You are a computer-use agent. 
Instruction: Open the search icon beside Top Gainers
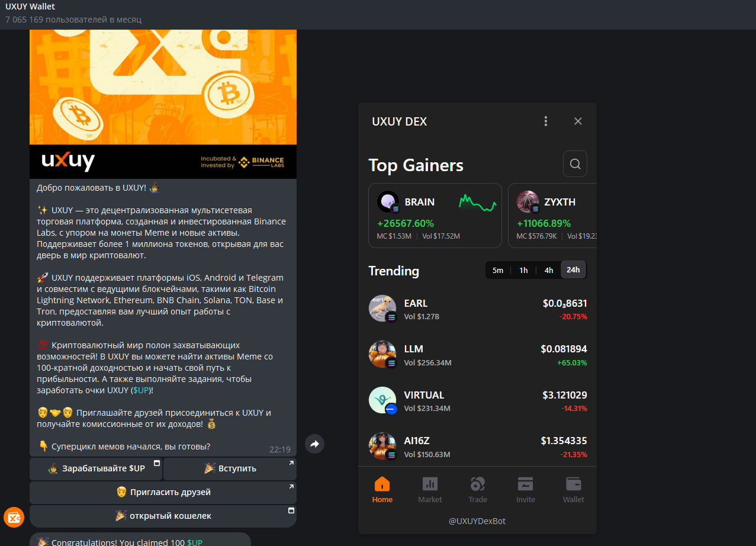pos(575,164)
